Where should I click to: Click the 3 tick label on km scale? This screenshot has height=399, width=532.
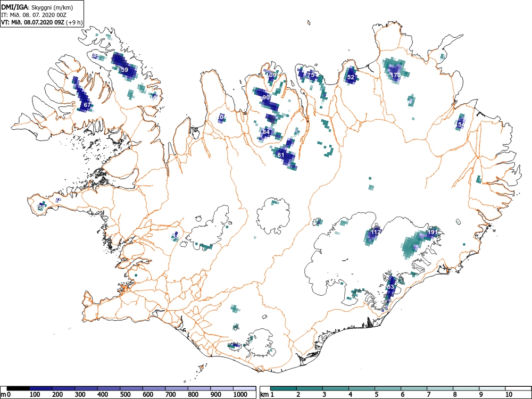click(x=325, y=395)
